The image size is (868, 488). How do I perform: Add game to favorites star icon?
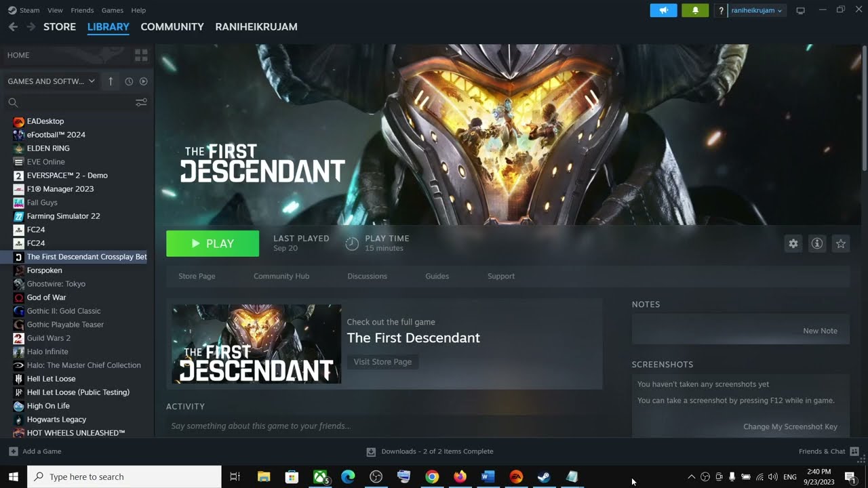pyautogui.click(x=841, y=243)
